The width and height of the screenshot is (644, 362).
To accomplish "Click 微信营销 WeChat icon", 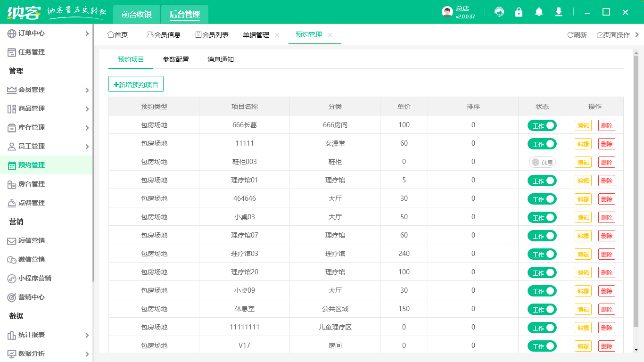I will (x=12, y=260).
